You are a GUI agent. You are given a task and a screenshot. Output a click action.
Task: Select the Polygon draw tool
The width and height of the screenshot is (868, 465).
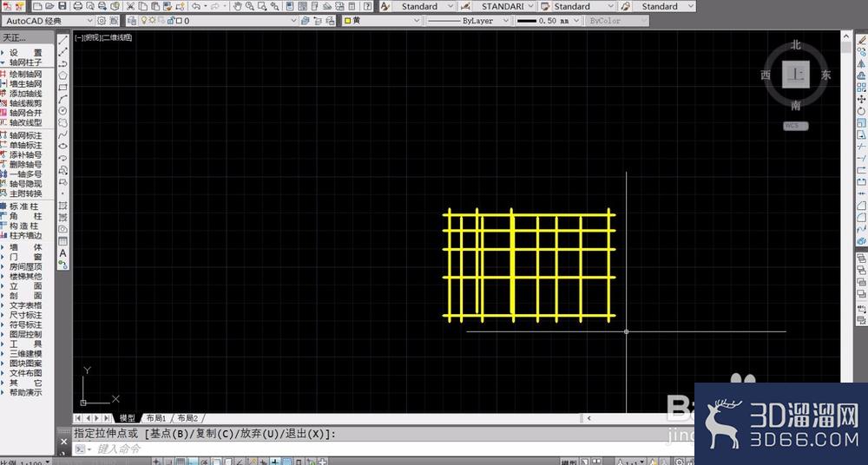(63, 75)
